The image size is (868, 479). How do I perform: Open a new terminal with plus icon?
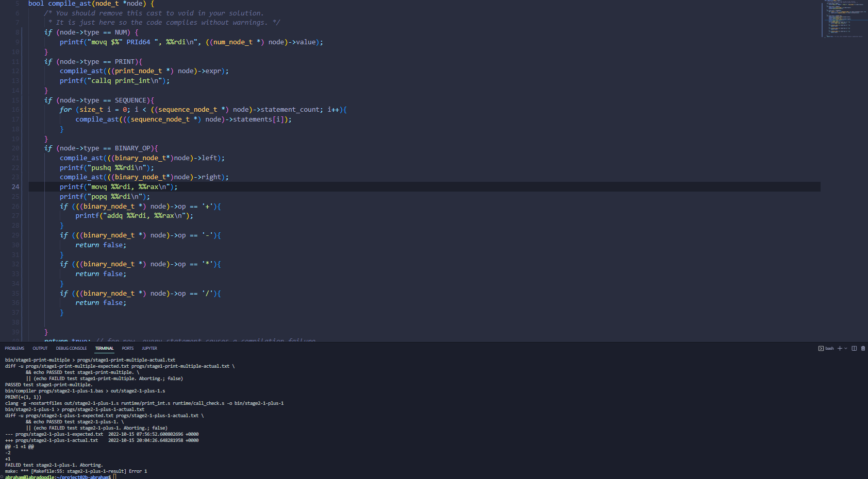pos(840,349)
